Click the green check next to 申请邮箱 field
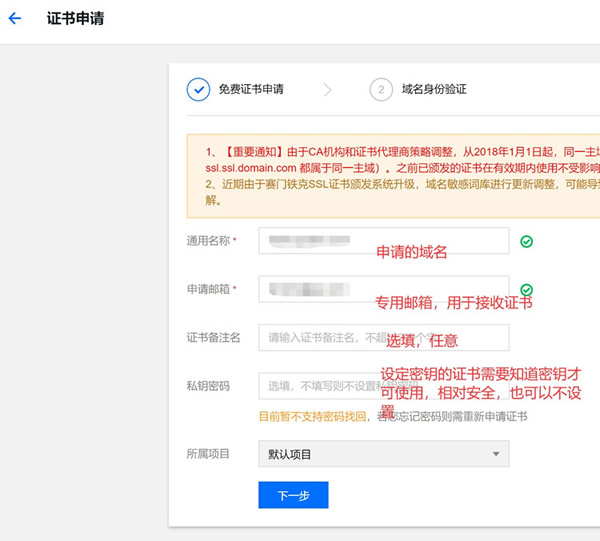The height and width of the screenshot is (541, 600). coord(526,290)
